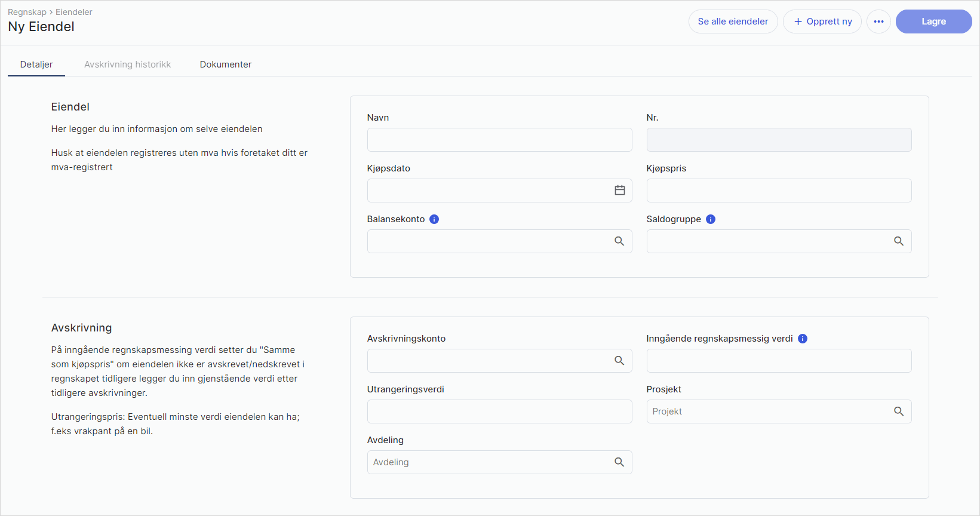Click the Saldogruppe info icon
This screenshot has height=516, width=980.
(711, 219)
